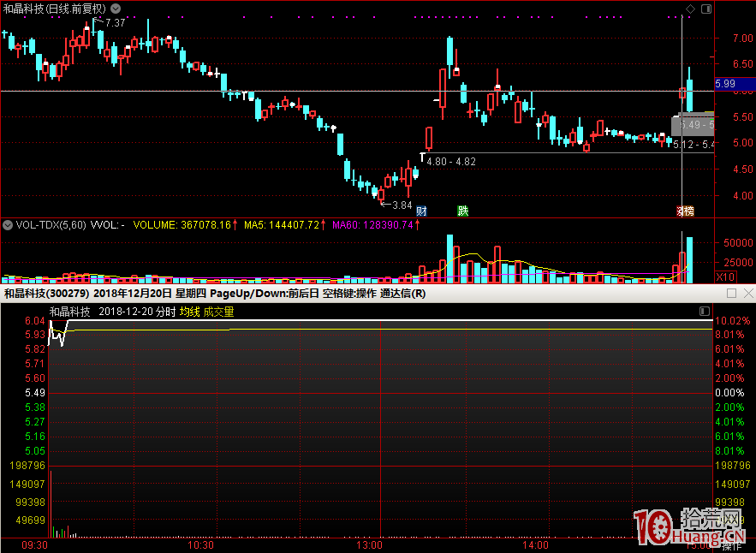Viewport: 756px width, 553px height.
Task: Click the 3.84 low price annotation
Action: 402,205
